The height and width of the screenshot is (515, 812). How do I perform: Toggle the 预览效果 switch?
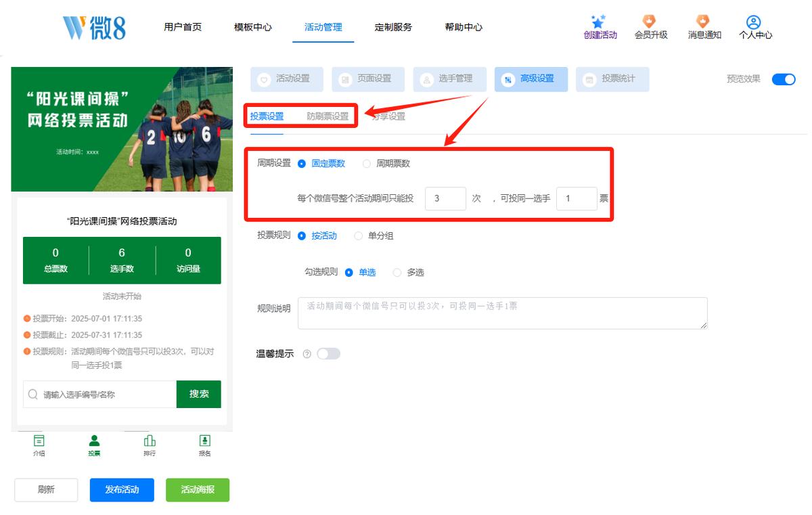point(784,79)
